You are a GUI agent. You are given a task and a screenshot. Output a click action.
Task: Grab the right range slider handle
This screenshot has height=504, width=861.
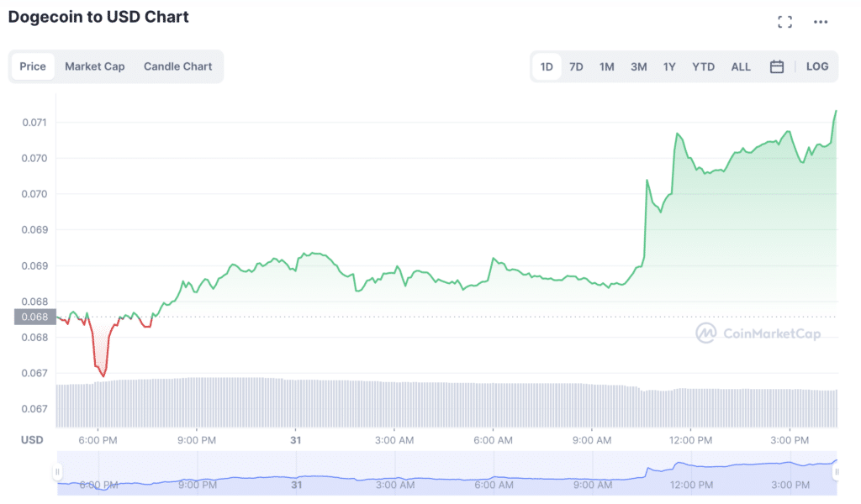click(837, 471)
